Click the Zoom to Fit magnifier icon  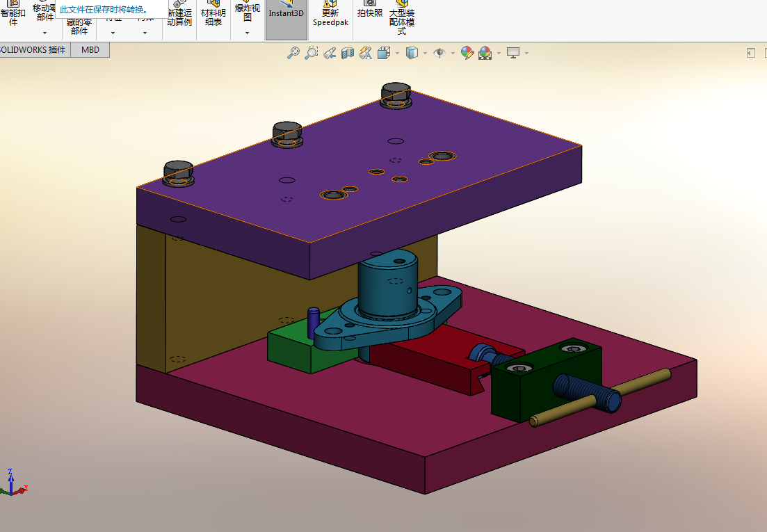click(293, 53)
